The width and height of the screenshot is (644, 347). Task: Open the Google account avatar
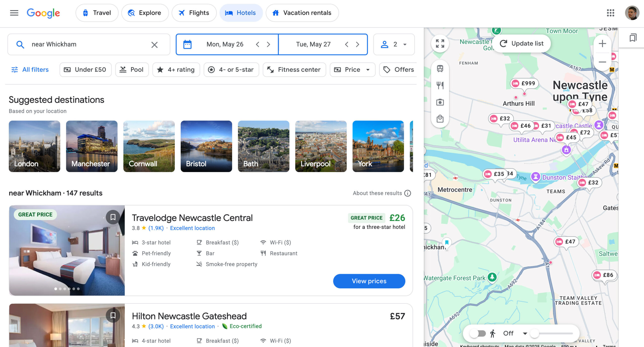[632, 13]
